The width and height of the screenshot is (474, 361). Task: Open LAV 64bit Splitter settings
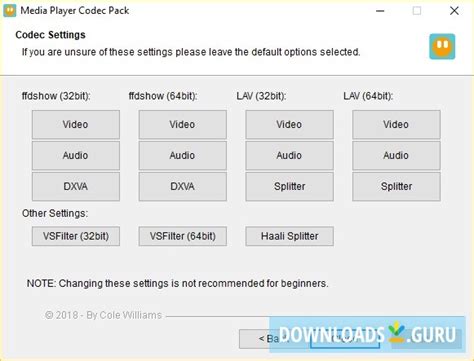tap(396, 186)
